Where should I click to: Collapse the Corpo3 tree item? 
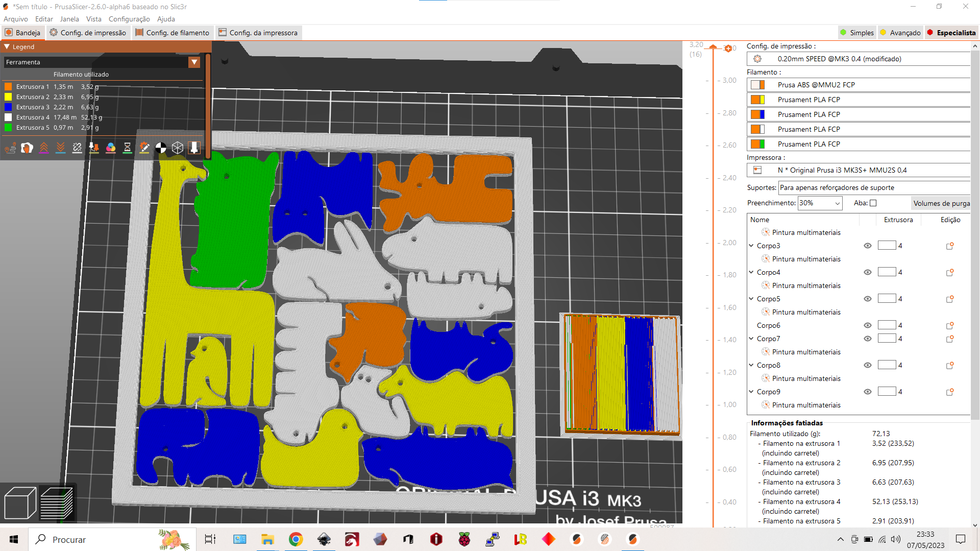click(x=751, y=246)
